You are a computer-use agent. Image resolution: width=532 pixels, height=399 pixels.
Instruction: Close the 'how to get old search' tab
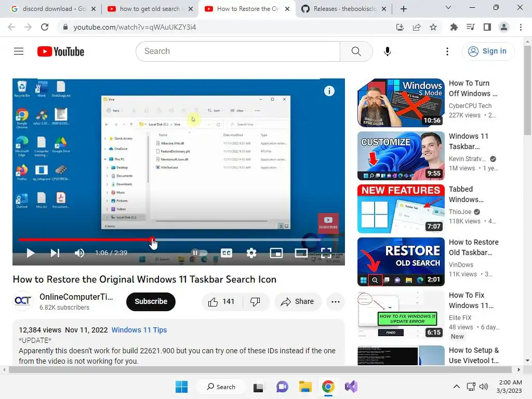(191, 9)
